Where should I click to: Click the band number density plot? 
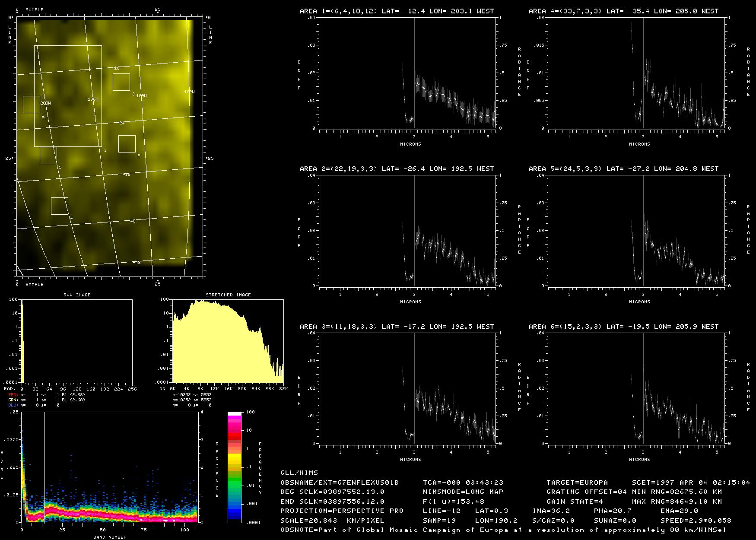[110, 467]
